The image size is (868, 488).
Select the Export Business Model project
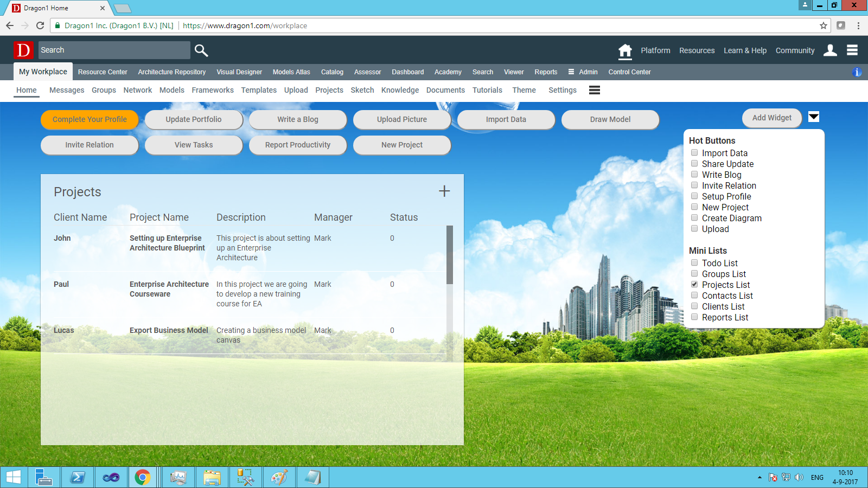click(169, 330)
